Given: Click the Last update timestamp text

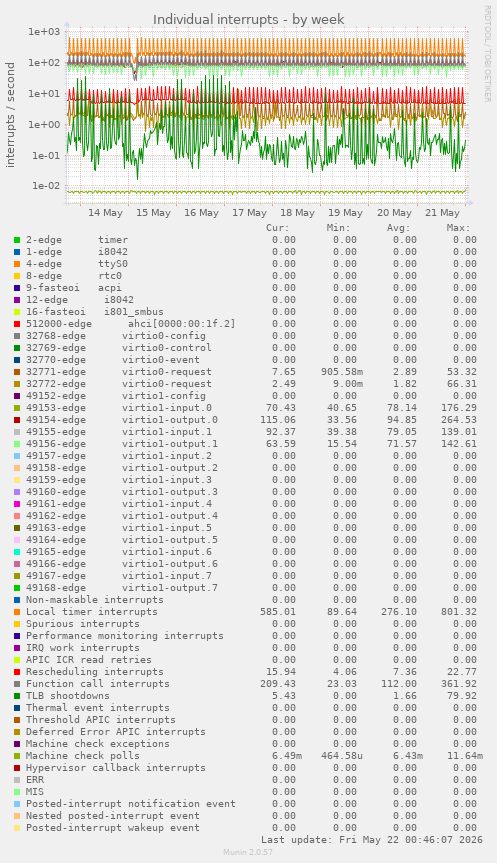Looking at the screenshot, I should coord(372,840).
